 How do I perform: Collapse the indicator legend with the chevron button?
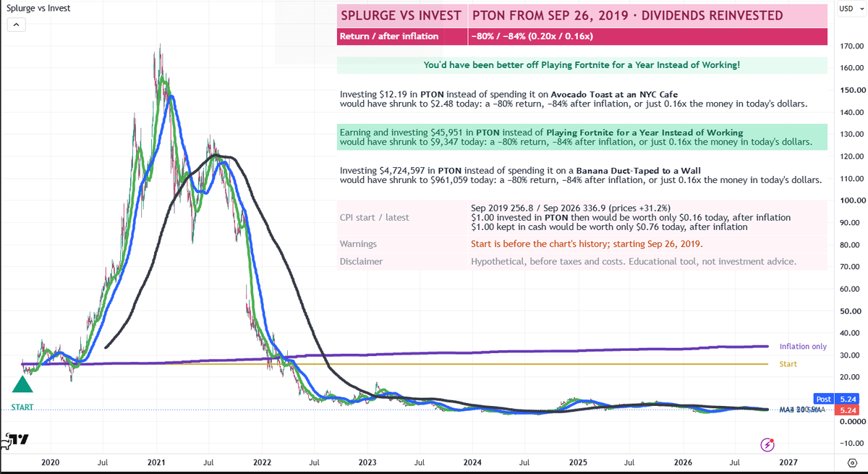tap(17, 25)
